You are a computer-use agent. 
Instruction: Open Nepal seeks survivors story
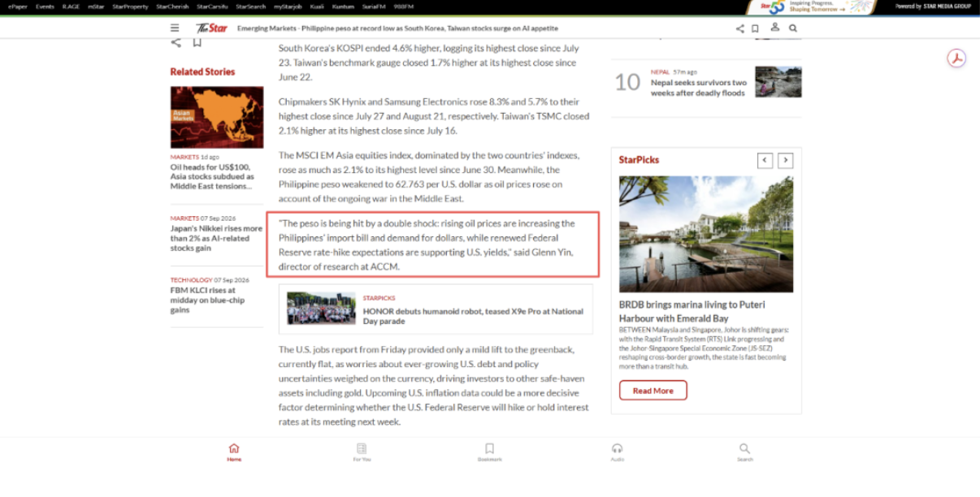[699, 88]
